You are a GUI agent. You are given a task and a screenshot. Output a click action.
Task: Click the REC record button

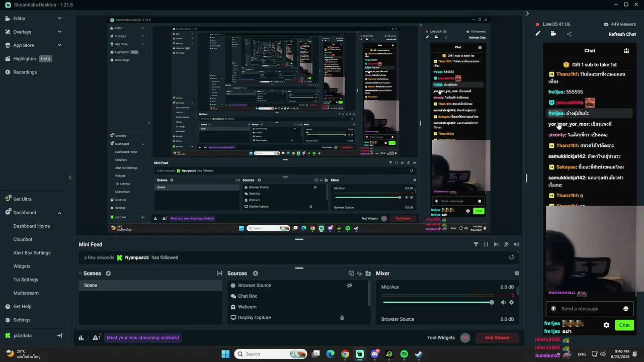pos(465,338)
